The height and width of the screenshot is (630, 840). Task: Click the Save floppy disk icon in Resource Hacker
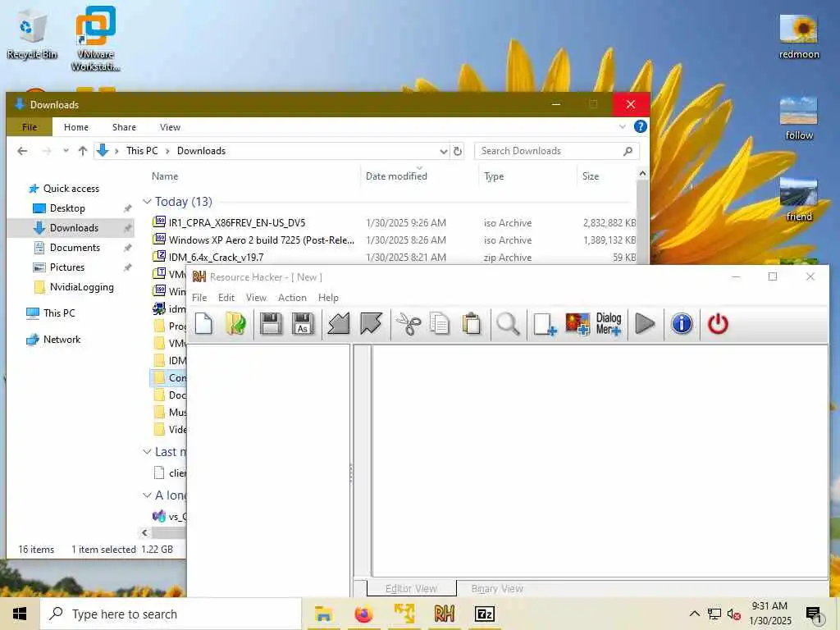coord(271,324)
